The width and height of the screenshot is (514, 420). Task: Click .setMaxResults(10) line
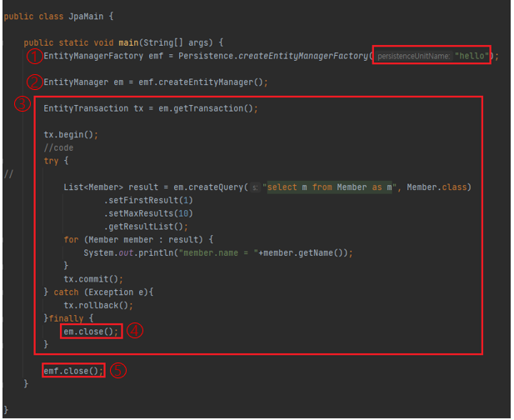pos(148,213)
